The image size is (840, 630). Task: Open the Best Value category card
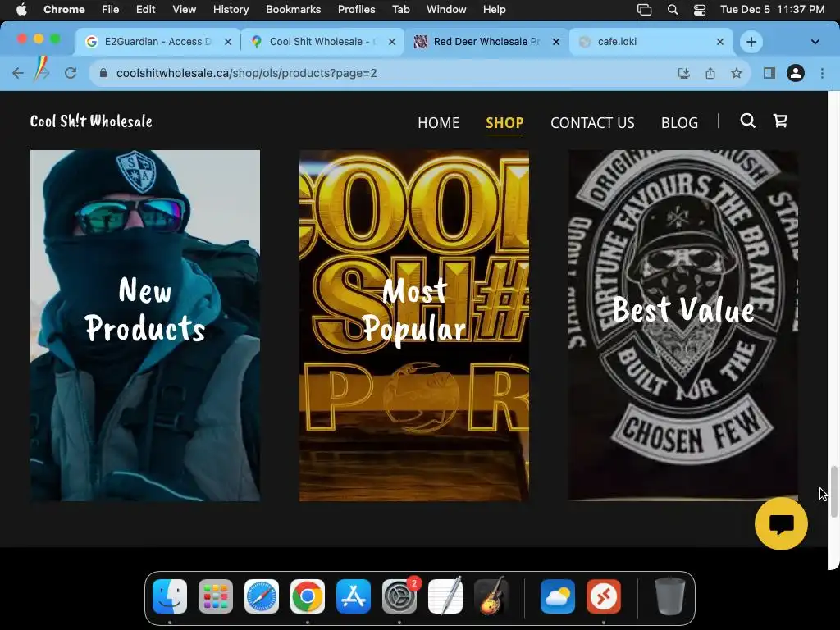pyautogui.click(x=683, y=326)
